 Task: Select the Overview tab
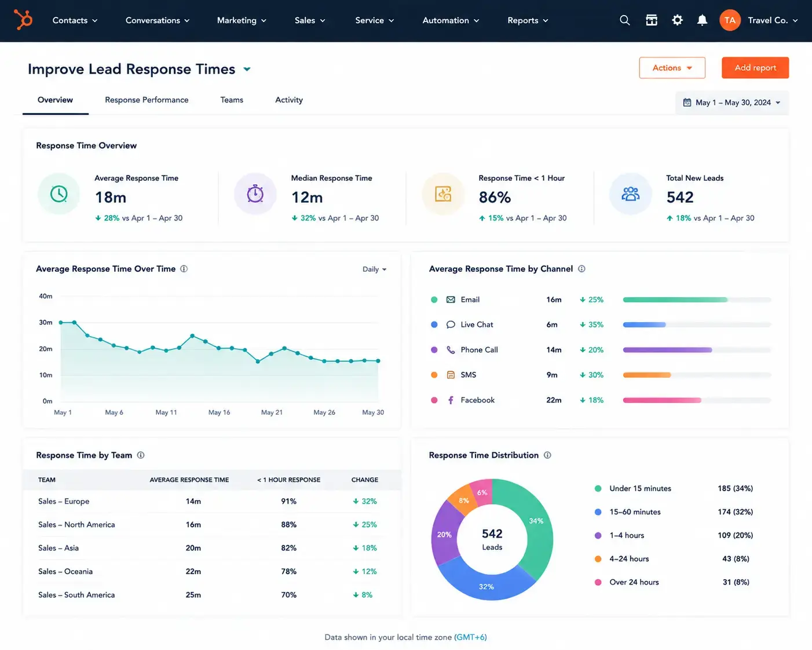tap(55, 100)
